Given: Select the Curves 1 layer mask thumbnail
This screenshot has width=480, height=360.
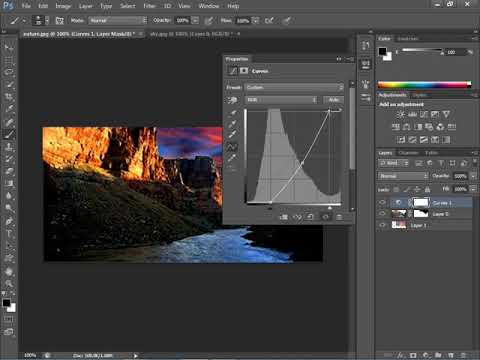Looking at the screenshot, I should tap(421, 202).
